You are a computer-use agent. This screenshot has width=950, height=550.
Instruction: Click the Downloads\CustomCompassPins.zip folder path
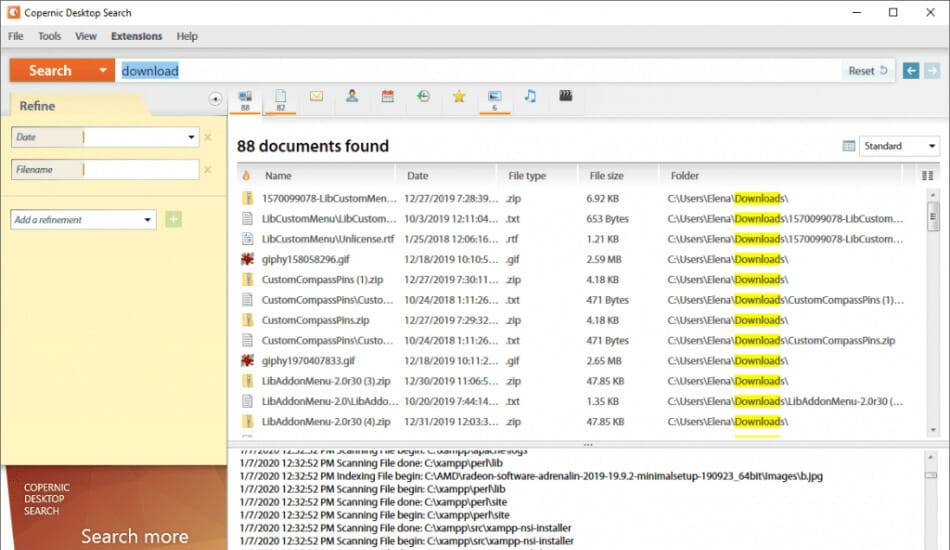click(x=781, y=340)
